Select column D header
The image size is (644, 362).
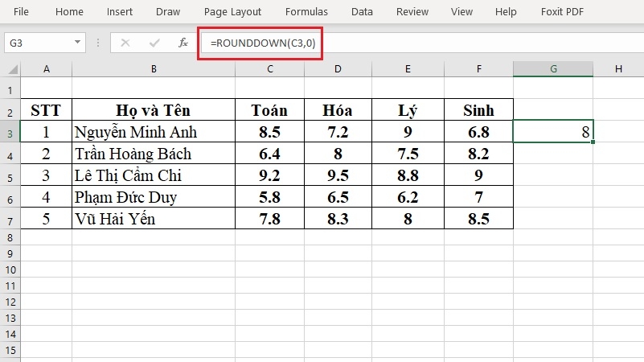pos(338,69)
